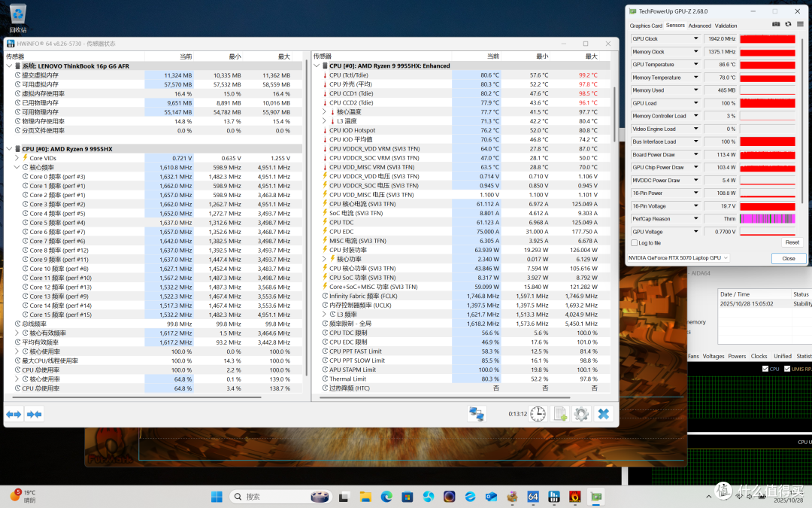This screenshot has width=812, height=508.
Task: Switch to GPU-Z Advanced tab
Action: pos(700,26)
